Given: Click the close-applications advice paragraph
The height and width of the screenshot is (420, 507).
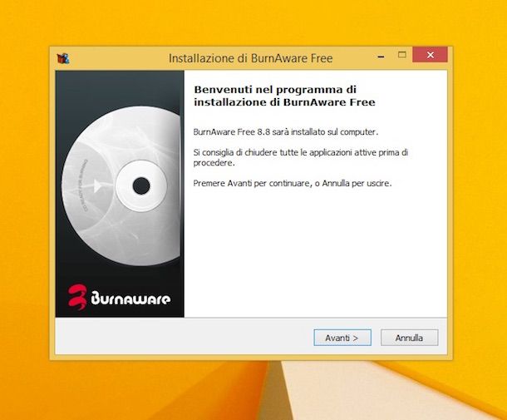Looking at the screenshot, I should 300,157.
